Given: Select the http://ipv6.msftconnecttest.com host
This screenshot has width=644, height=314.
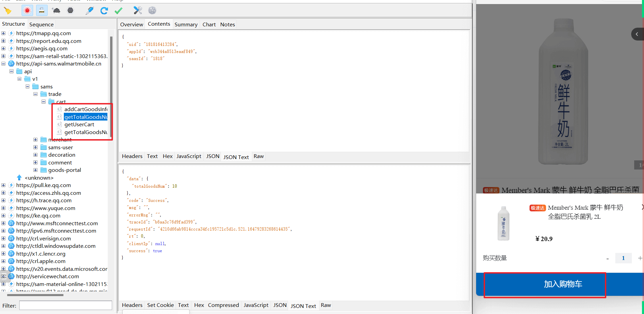Looking at the screenshot, I should click(x=56, y=231).
